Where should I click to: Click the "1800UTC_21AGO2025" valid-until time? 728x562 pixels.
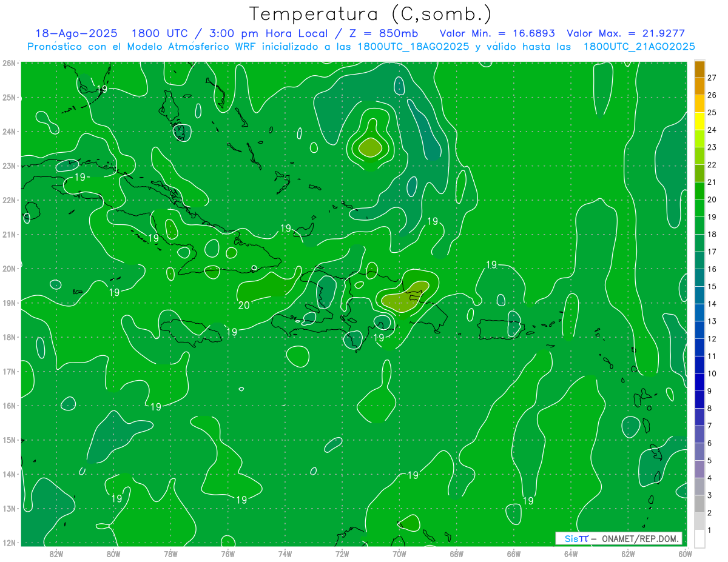click(x=639, y=47)
